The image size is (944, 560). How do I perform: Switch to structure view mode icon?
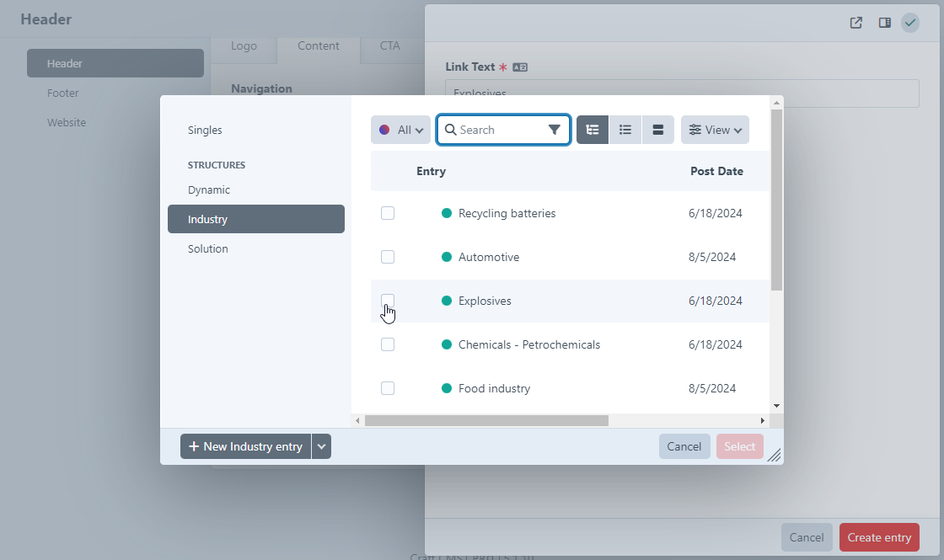tap(593, 130)
